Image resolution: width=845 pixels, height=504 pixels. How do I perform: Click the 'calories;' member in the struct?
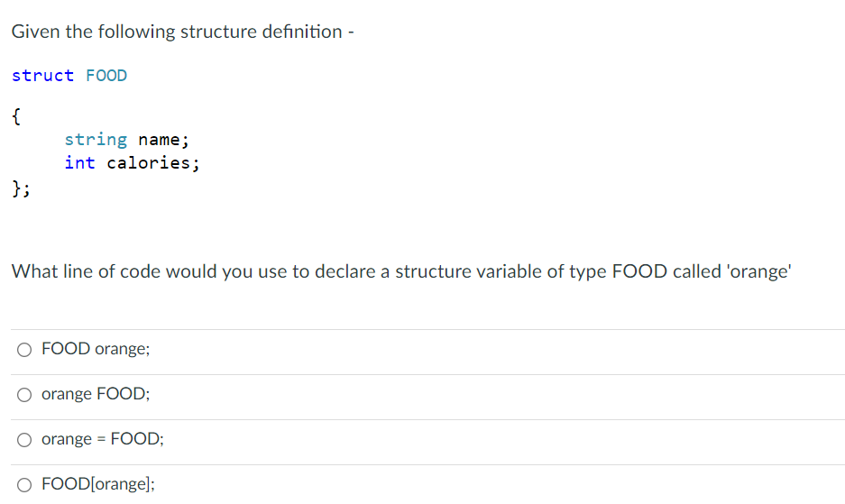(153, 163)
